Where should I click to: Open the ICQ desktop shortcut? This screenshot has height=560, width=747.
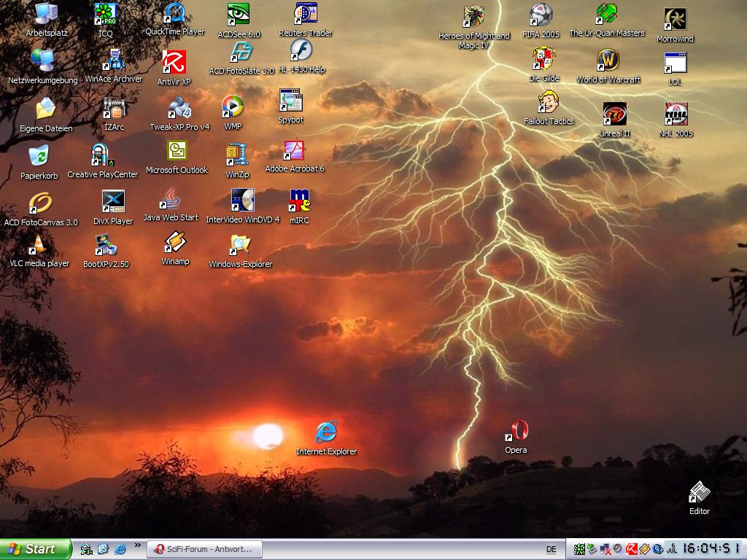click(x=106, y=15)
